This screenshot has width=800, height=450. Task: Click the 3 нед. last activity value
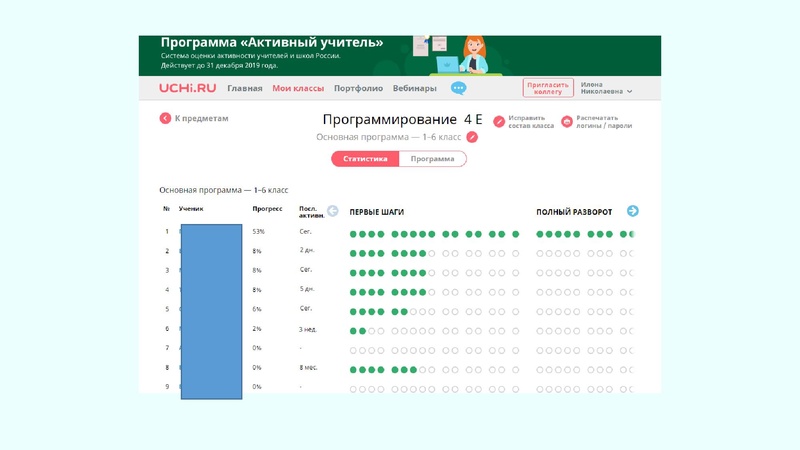(x=308, y=330)
